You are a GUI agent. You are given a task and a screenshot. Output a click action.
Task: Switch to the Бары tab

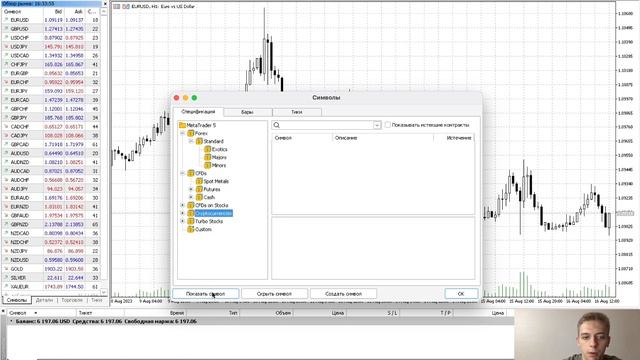coord(247,112)
